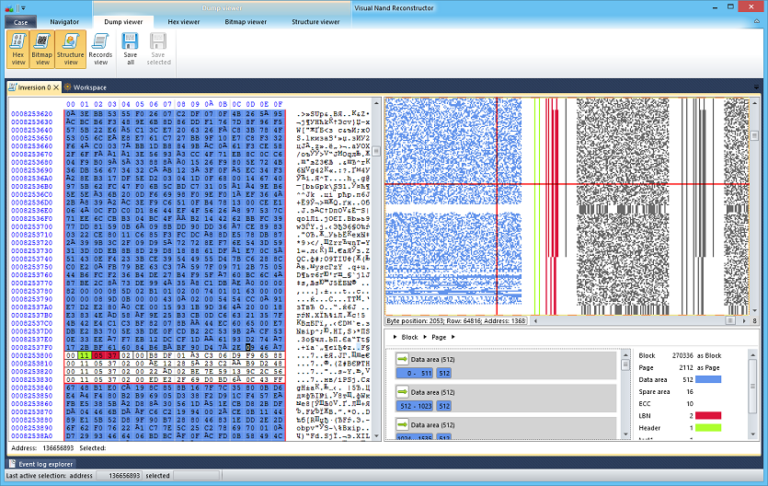Click the '0 - 511' range button
Image resolution: width=768 pixels, height=486 pixels.
[414, 373]
